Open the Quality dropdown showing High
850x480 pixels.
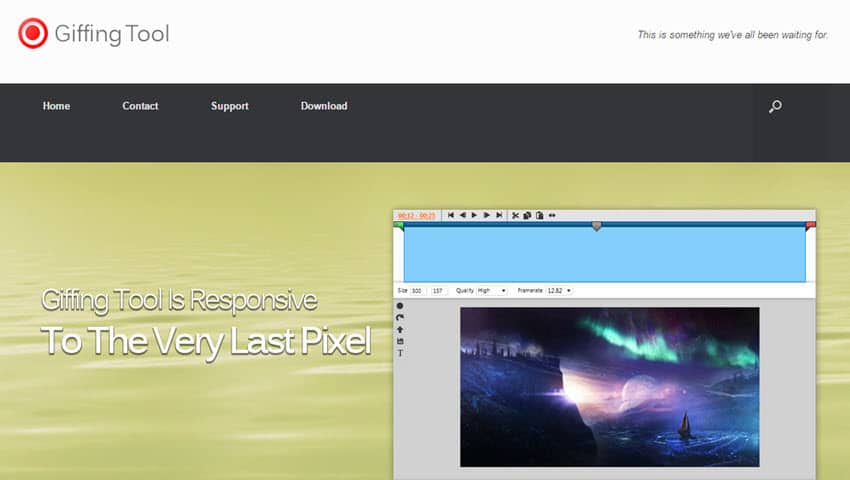[x=492, y=291]
